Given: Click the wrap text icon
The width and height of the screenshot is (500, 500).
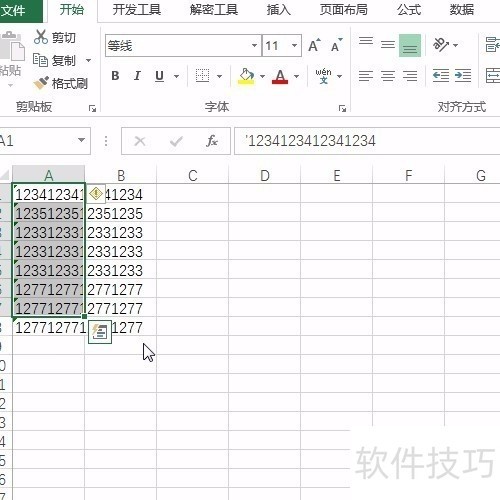Looking at the screenshot, I should point(493,45).
